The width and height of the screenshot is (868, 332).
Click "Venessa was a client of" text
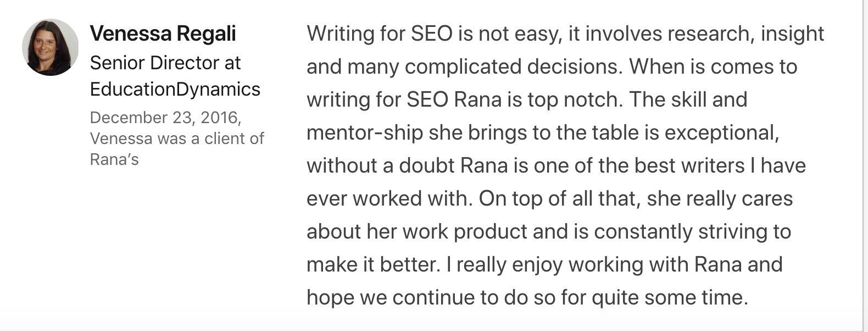[x=176, y=139]
